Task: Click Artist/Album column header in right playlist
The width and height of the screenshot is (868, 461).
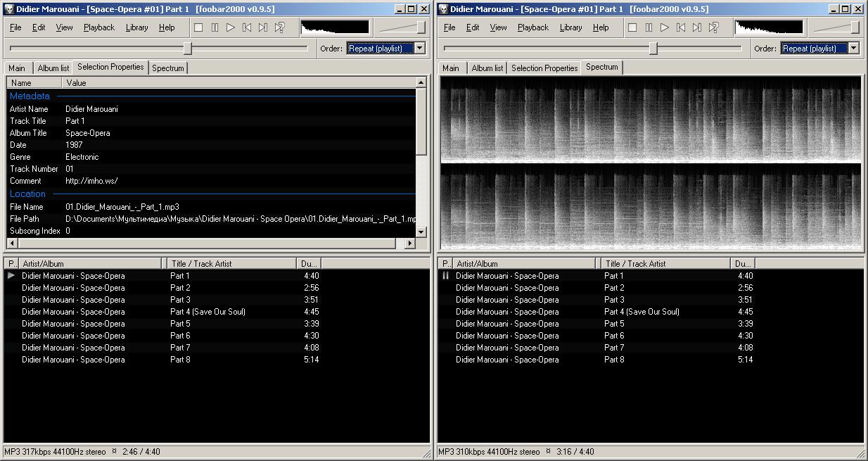Action: coord(525,264)
